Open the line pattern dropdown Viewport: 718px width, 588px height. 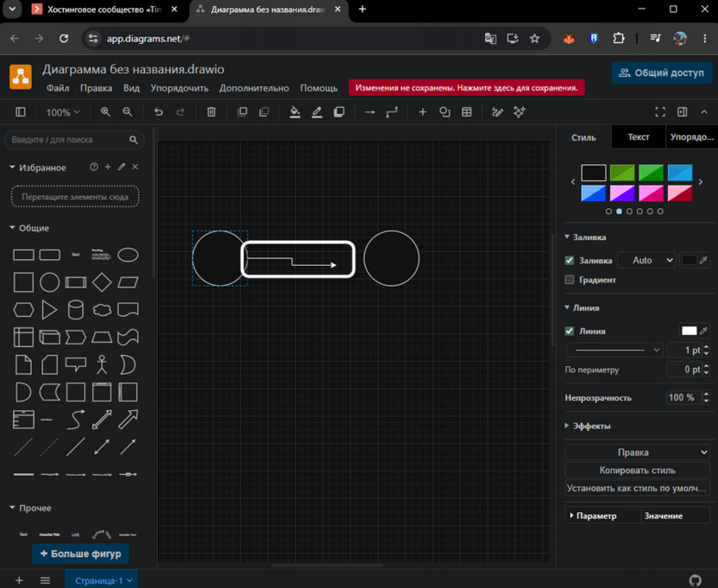(x=615, y=351)
